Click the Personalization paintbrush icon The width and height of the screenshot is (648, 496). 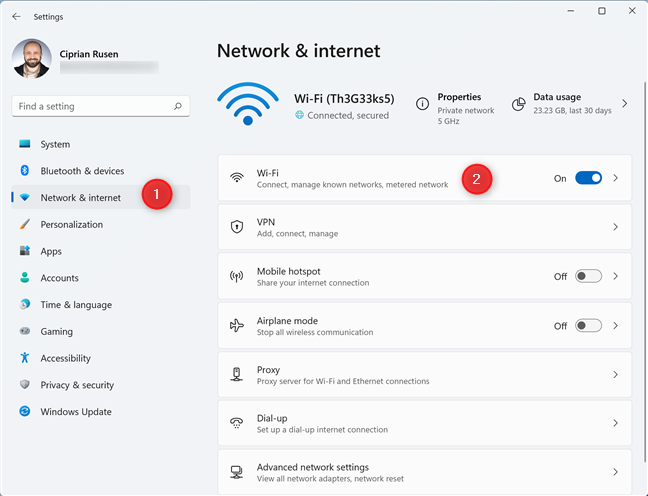point(25,224)
